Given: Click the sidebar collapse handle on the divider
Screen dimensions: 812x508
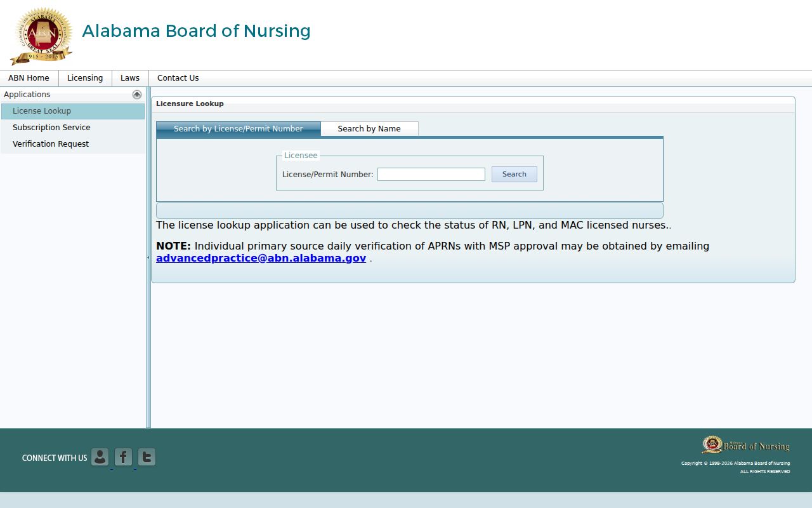Looking at the screenshot, I should click(x=148, y=257).
